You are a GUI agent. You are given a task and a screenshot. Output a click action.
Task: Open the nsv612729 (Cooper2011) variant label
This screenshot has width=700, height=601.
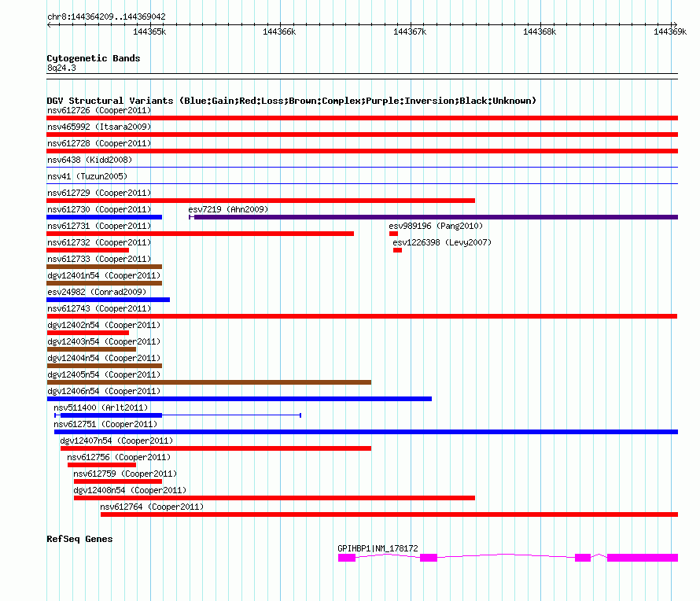click(x=99, y=193)
